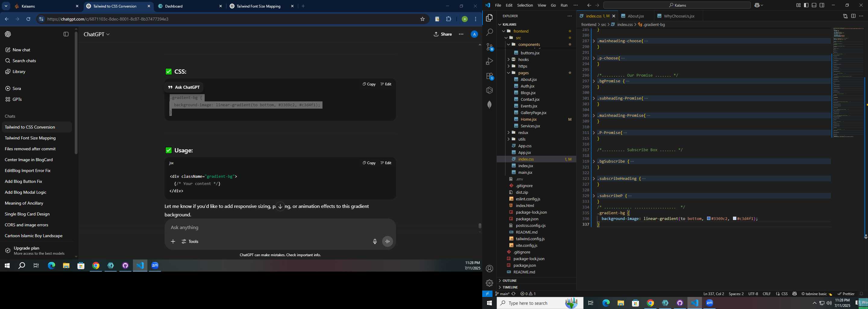Bookmark this page with the star icon
Image resolution: width=868 pixels, height=309 pixels.
point(423,19)
